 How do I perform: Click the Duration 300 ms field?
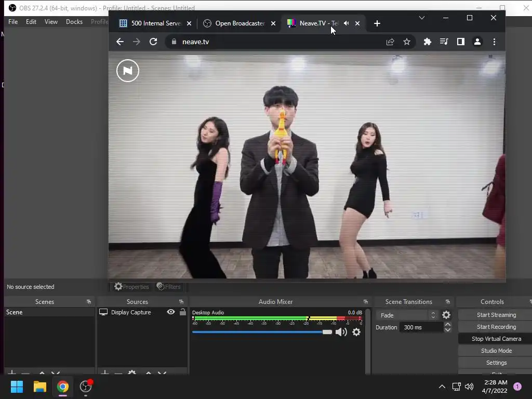(421, 327)
